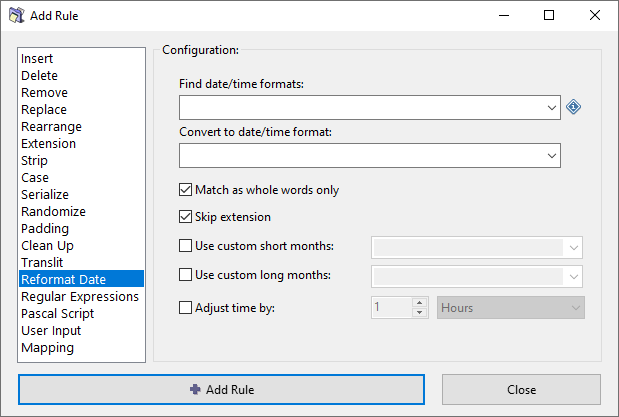Click the app icon in title bar

click(16, 16)
